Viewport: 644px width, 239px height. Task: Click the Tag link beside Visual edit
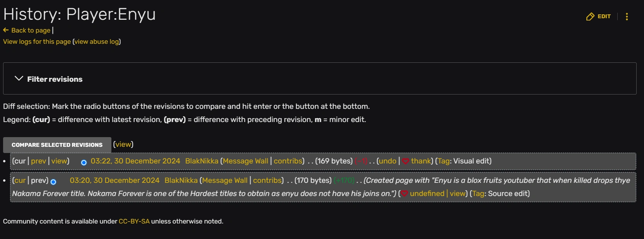443,161
